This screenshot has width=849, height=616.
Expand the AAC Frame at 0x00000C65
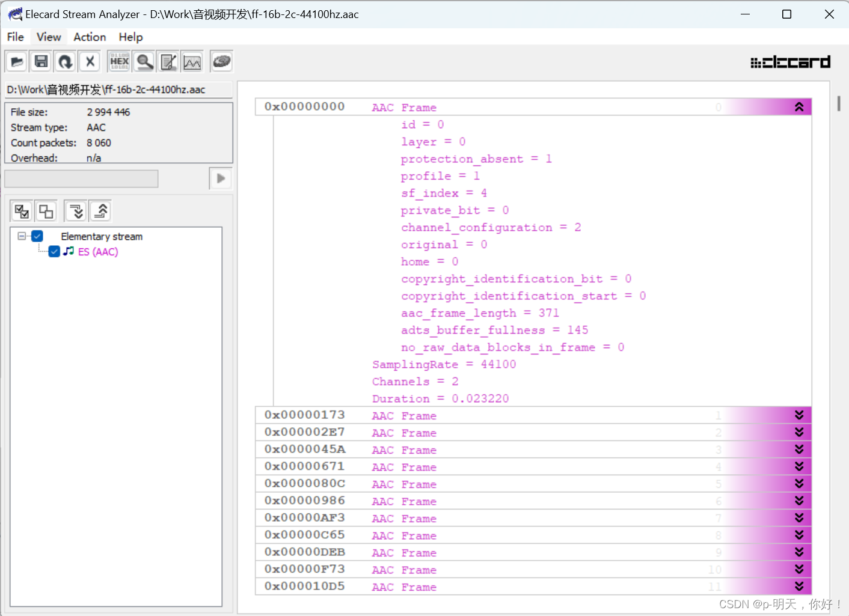(x=799, y=535)
